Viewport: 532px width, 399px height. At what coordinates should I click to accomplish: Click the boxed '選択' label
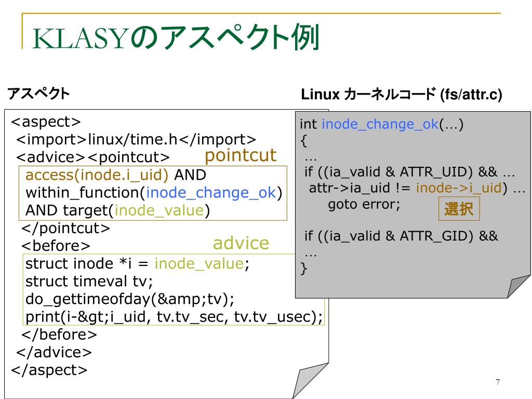tap(459, 209)
